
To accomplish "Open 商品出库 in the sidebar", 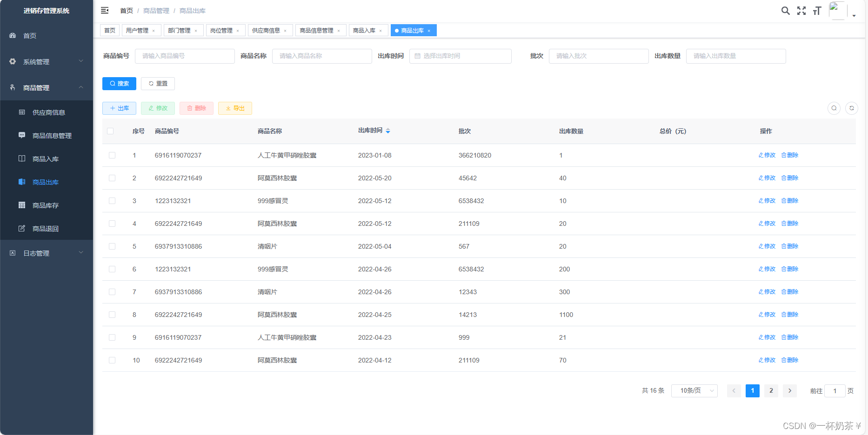I will (x=47, y=182).
